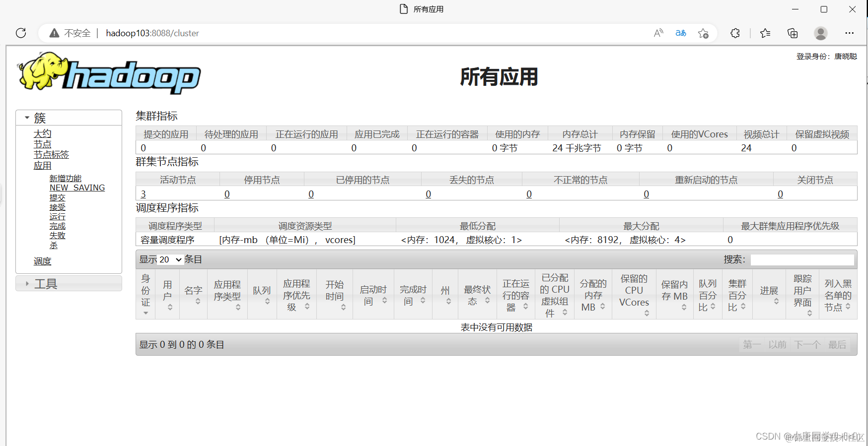Filter applications by NEW_SAVING state
Image resolution: width=868 pixels, height=446 pixels.
coord(77,188)
